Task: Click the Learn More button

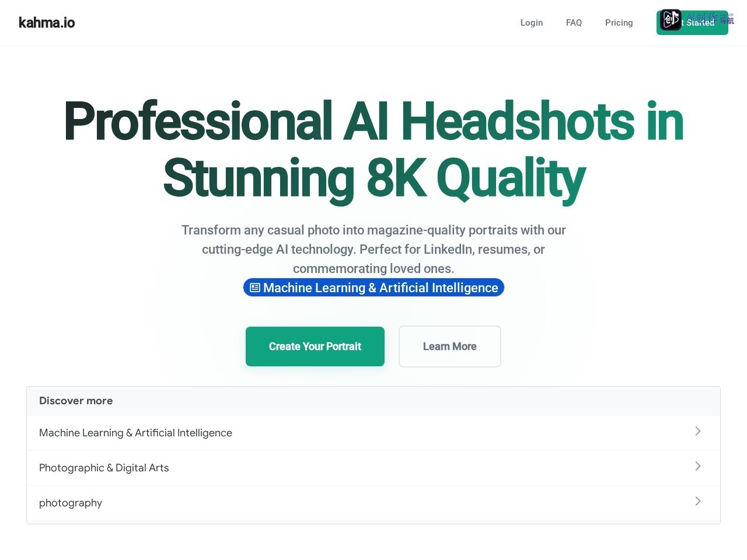Action: (450, 346)
